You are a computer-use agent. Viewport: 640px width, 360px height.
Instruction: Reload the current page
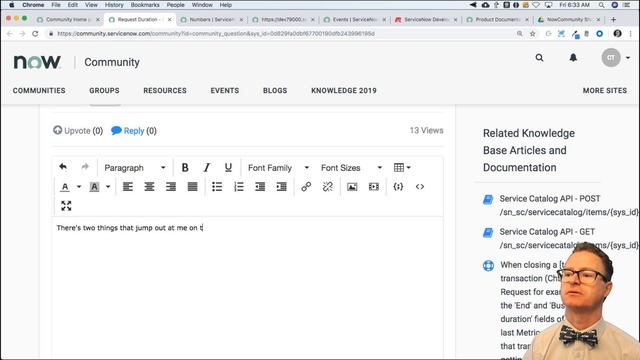(x=35, y=34)
